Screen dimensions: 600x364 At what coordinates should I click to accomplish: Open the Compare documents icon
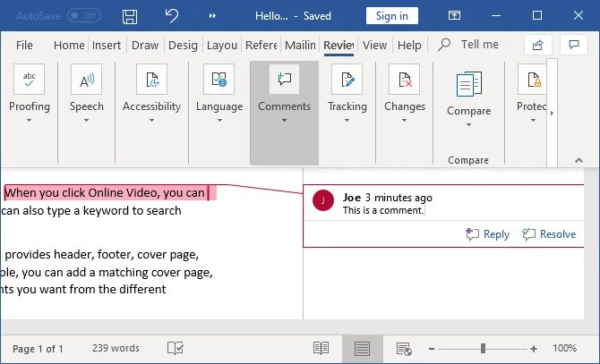click(468, 84)
